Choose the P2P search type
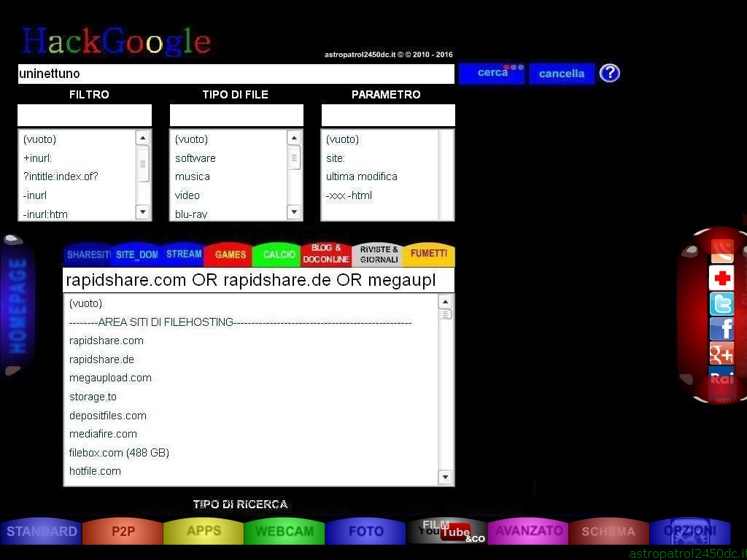Image resolution: width=747 pixels, height=560 pixels. pyautogui.click(x=123, y=531)
